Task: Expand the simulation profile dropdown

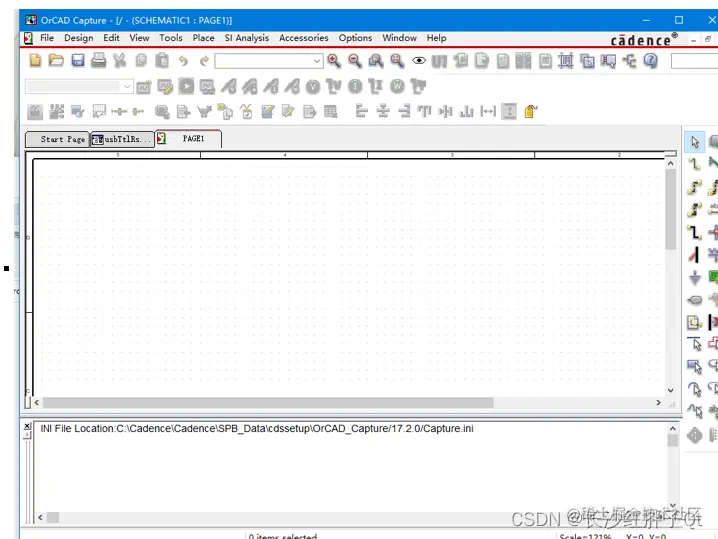Action: (127, 86)
